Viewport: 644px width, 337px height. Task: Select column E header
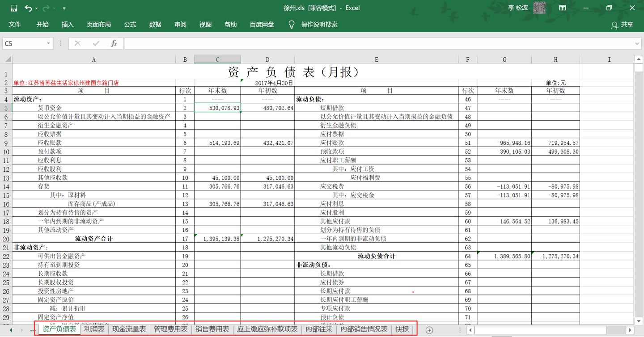point(377,59)
